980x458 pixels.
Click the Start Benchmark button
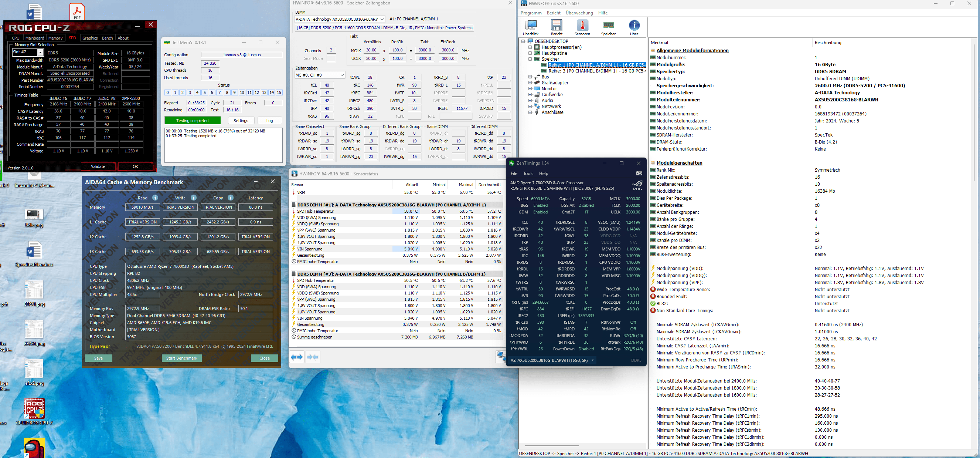point(181,358)
